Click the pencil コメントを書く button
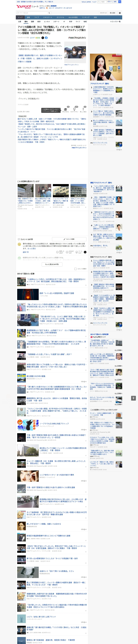 (x=69, y=239)
